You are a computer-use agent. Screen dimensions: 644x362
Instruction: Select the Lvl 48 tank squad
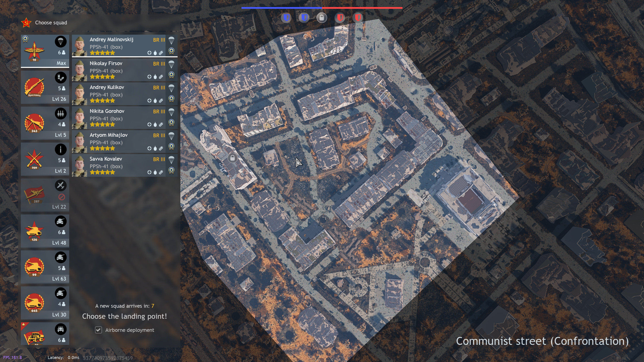click(x=45, y=231)
